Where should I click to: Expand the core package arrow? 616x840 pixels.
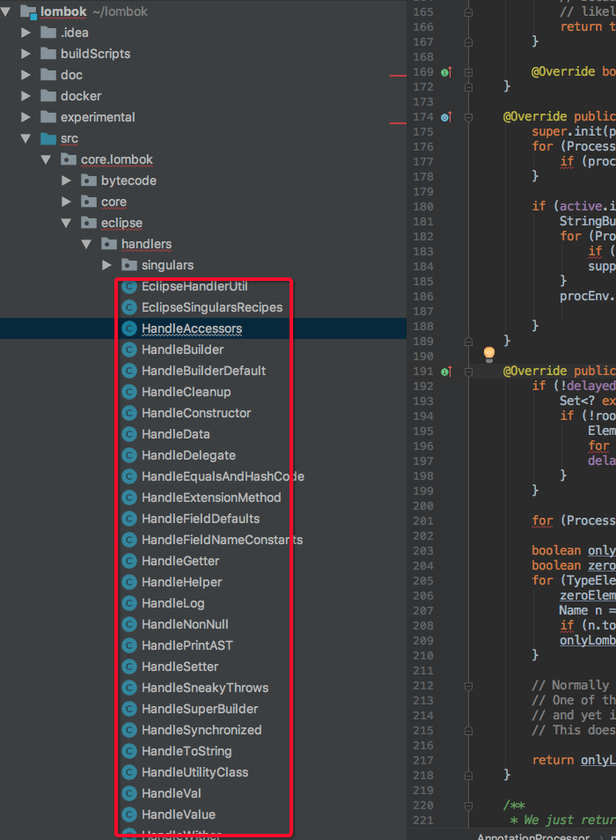66,202
